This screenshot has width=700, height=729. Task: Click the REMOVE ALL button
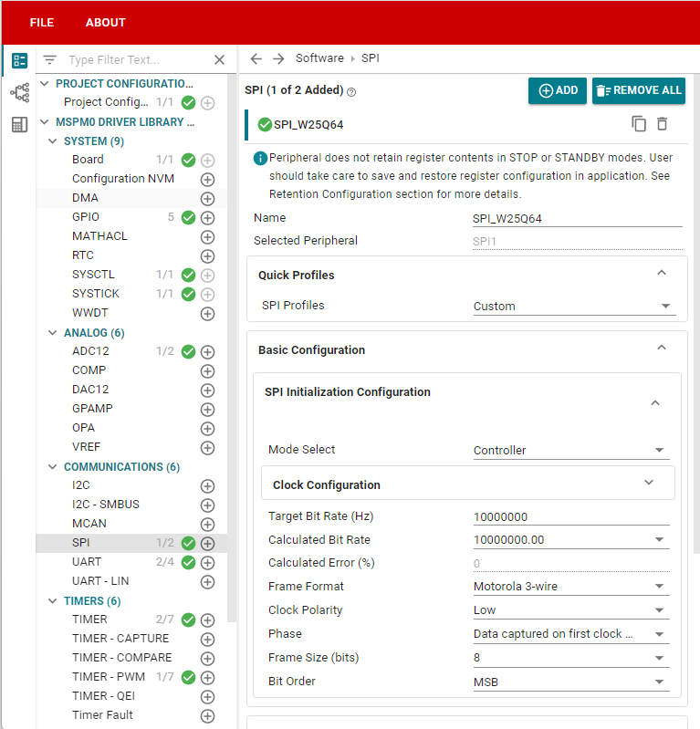click(639, 90)
